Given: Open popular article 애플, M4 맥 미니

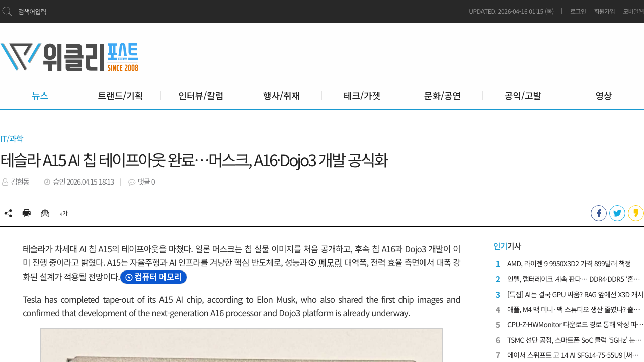Looking at the screenshot, I should point(574,310).
